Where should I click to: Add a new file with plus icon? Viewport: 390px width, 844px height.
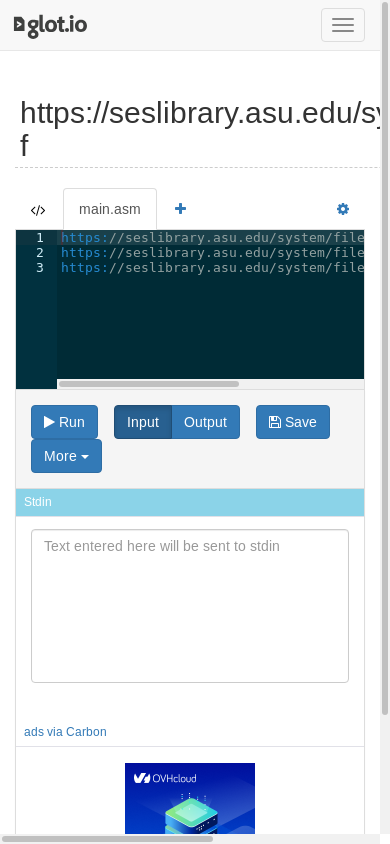tap(180, 209)
